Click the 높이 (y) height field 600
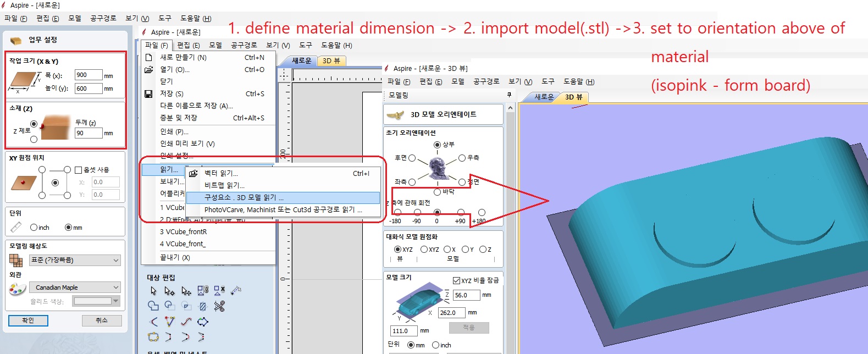868x354 pixels. coord(89,88)
